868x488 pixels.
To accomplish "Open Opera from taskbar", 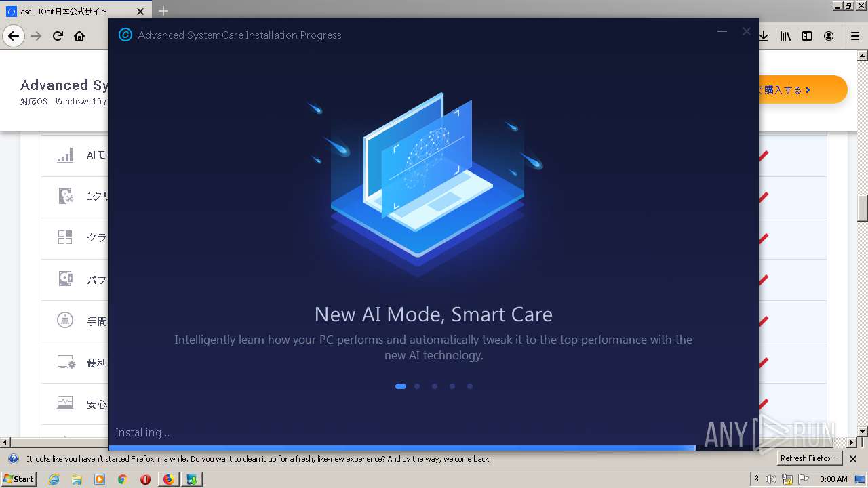I will coord(145,479).
